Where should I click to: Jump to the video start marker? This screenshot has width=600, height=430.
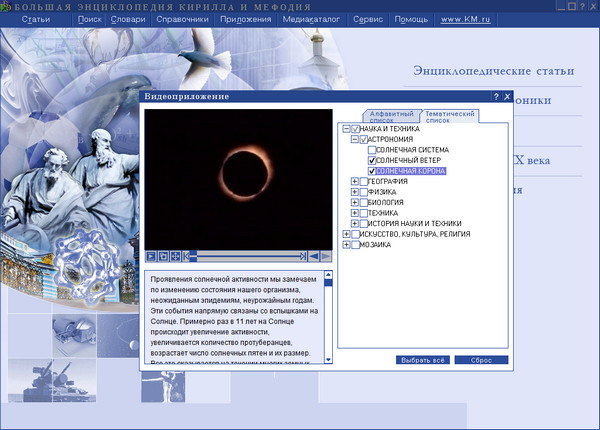[x=188, y=256]
